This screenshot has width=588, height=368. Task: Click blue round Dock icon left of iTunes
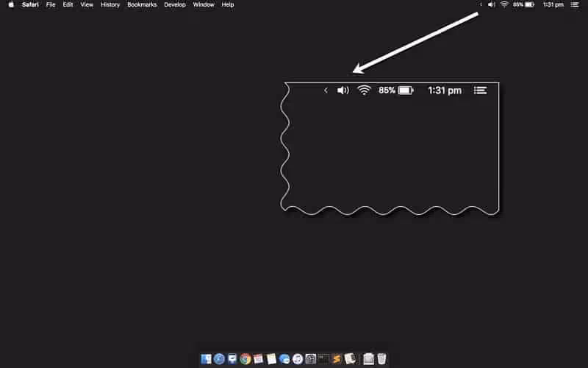[284, 359]
